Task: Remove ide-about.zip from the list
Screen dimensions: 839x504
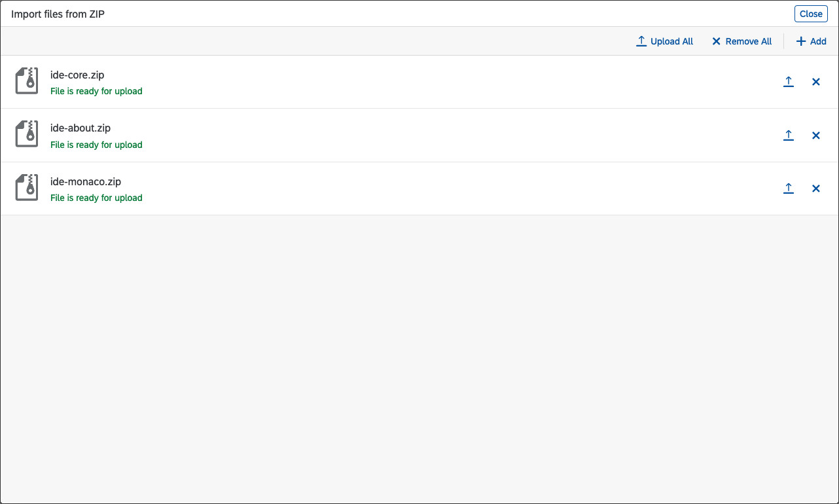Action: pos(815,135)
